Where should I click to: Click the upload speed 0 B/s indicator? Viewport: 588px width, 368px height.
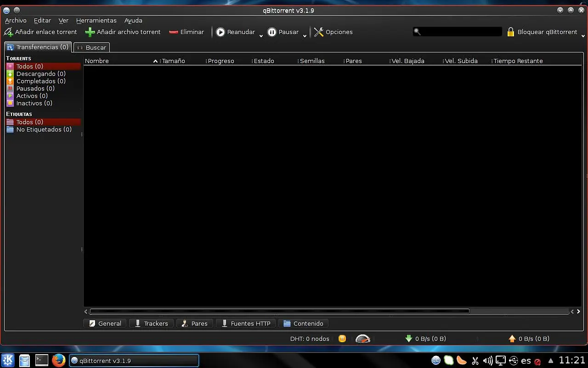pos(529,339)
